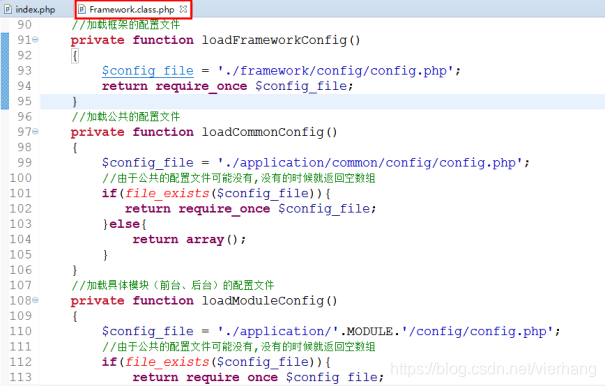Click the underlined $config_file variable on line 93
Viewport: 605px width, 387px height.
point(148,71)
